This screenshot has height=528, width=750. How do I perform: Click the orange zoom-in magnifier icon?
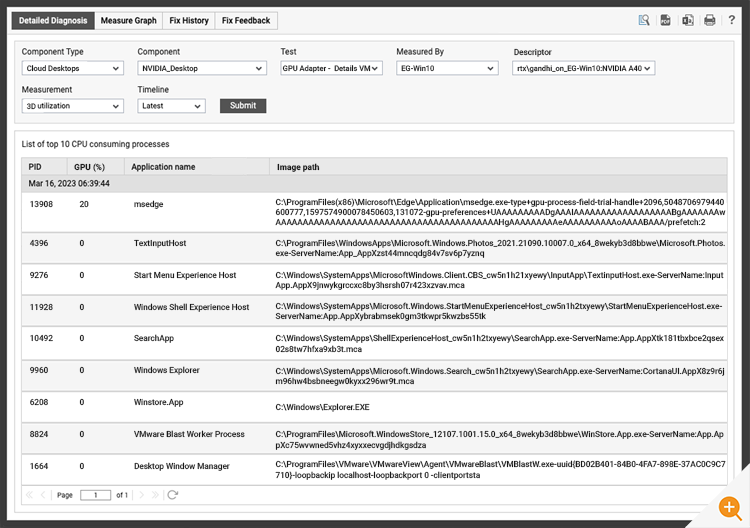point(730,507)
